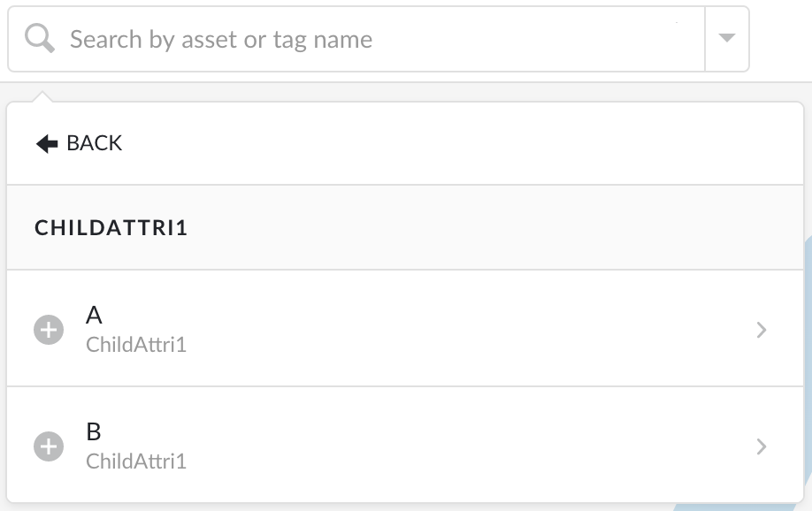This screenshot has width=812, height=511.
Task: Click the black back arrow icon
Action: (x=47, y=143)
